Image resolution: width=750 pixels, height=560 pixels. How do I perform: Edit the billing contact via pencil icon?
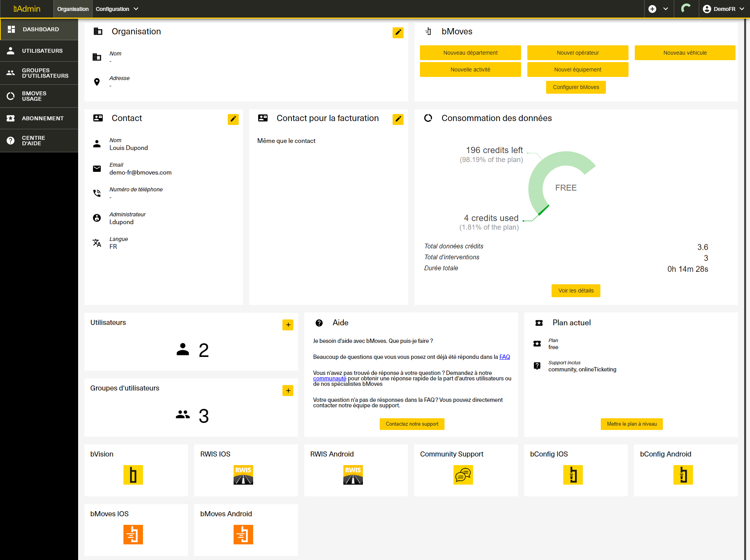(x=398, y=119)
